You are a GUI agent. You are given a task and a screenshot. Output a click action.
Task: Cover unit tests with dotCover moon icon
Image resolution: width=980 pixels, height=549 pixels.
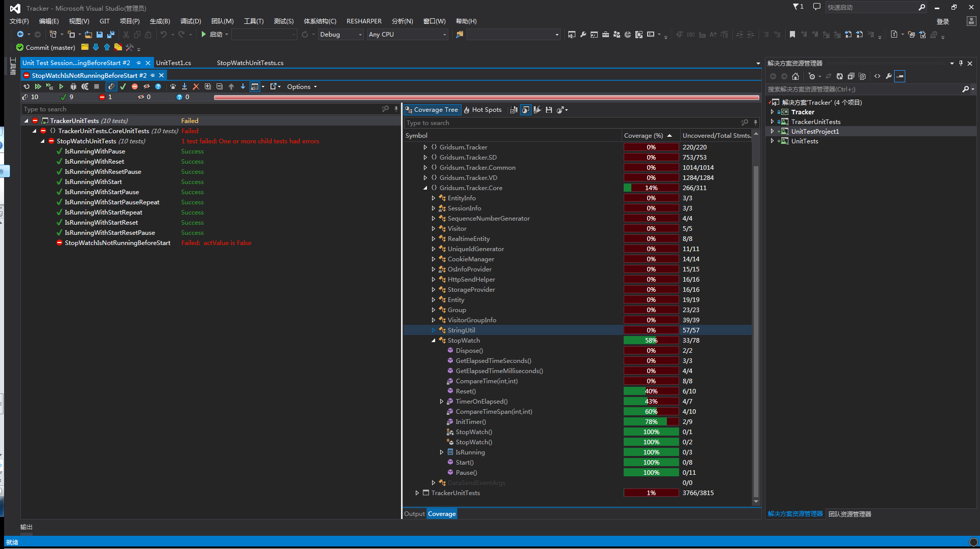click(85, 86)
